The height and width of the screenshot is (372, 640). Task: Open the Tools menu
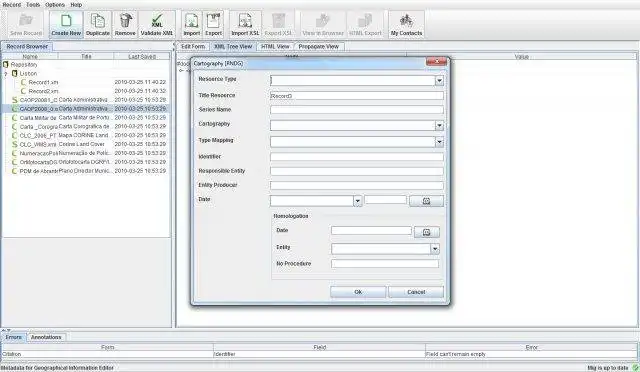pos(33,5)
